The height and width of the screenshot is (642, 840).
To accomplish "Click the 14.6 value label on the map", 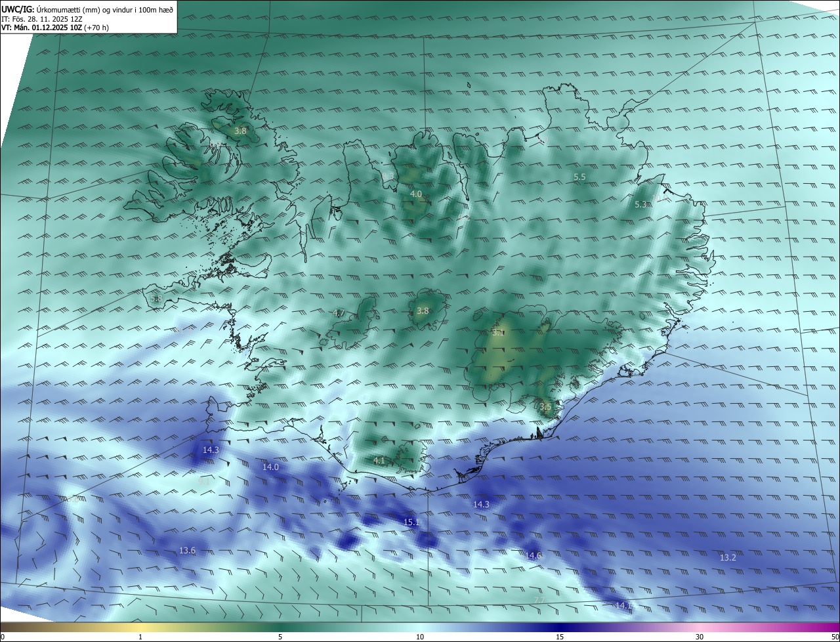I will tap(534, 556).
